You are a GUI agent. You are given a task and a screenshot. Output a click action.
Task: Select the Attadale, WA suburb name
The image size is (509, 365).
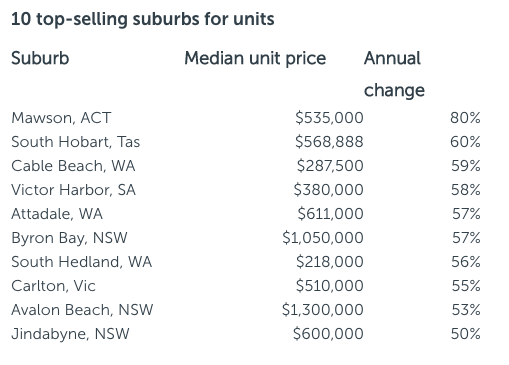click(57, 214)
